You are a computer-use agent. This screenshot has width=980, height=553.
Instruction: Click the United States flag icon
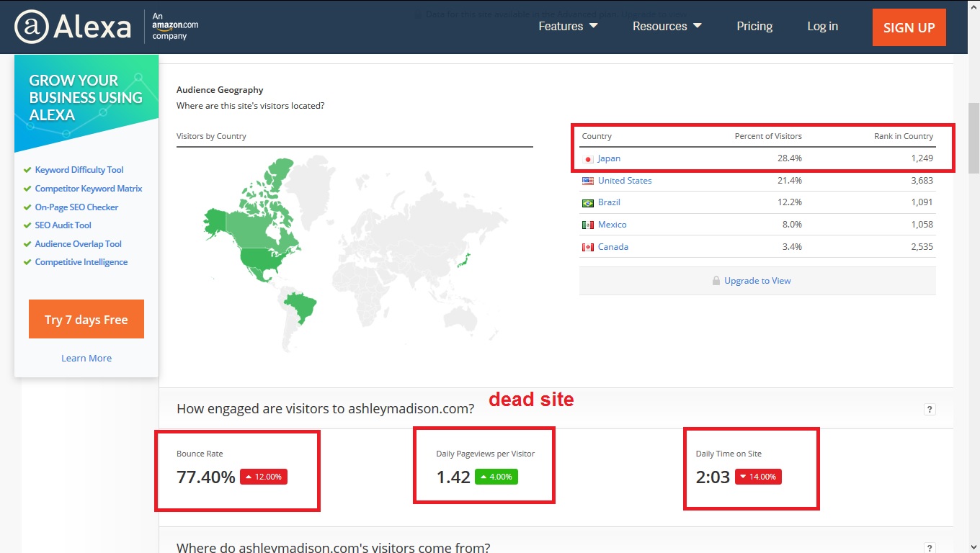point(588,181)
